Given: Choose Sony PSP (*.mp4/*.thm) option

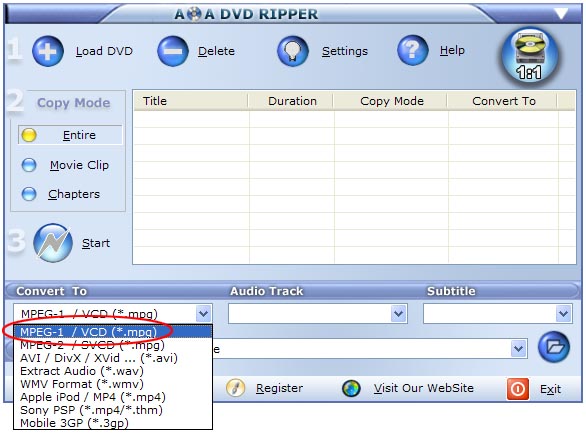Looking at the screenshot, I should click(x=113, y=410).
